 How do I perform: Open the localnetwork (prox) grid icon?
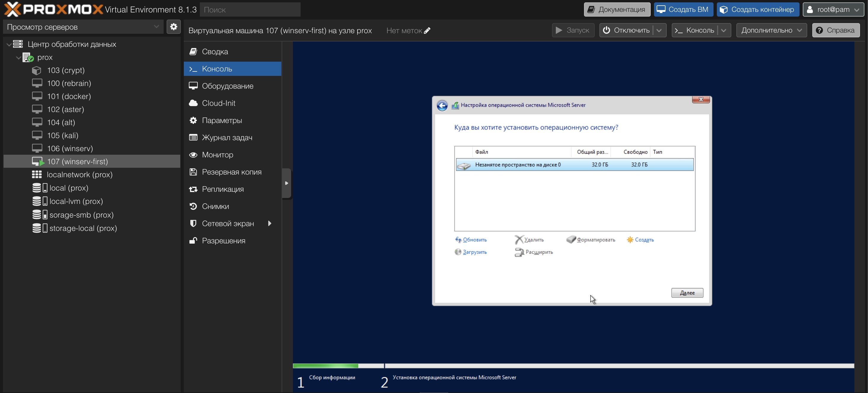click(x=37, y=175)
